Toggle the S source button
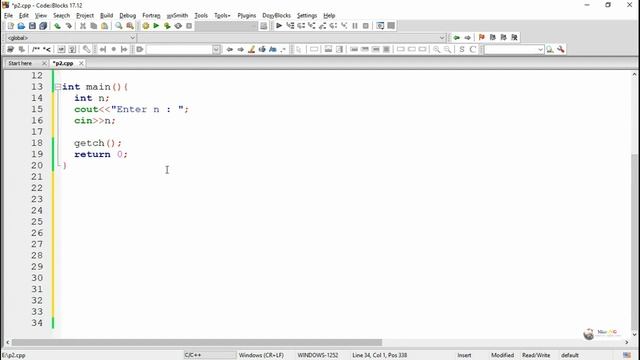Image resolution: width=640 pixels, height=360 pixels. tap(462, 49)
